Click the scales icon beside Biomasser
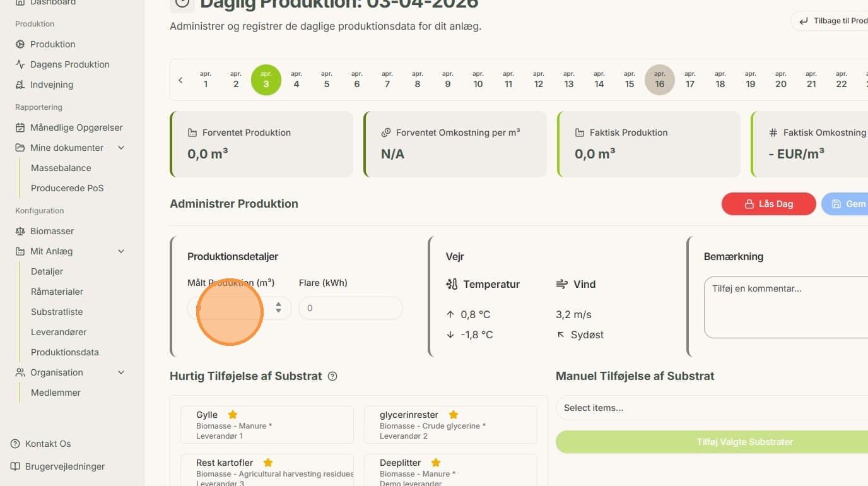 pyautogui.click(x=20, y=231)
